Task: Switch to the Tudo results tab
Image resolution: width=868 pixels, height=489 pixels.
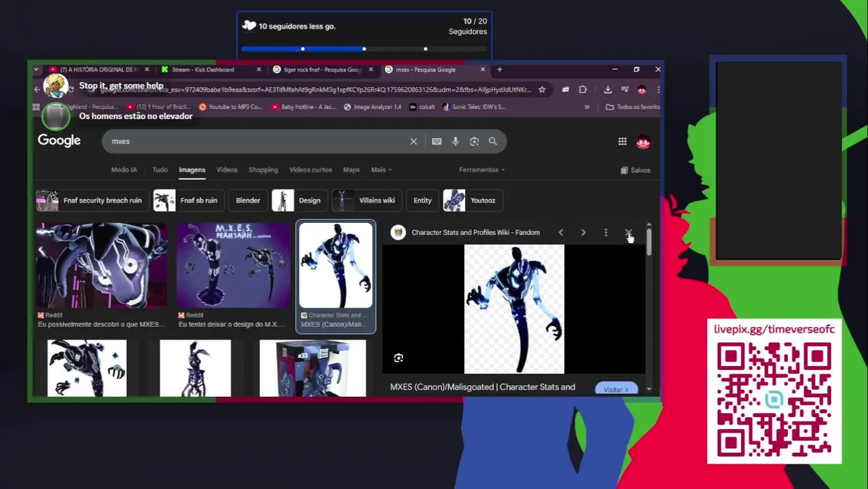Action: (160, 170)
